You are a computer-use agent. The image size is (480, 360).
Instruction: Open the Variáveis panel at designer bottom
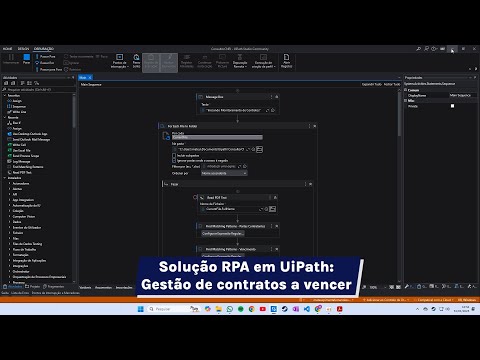(85, 287)
